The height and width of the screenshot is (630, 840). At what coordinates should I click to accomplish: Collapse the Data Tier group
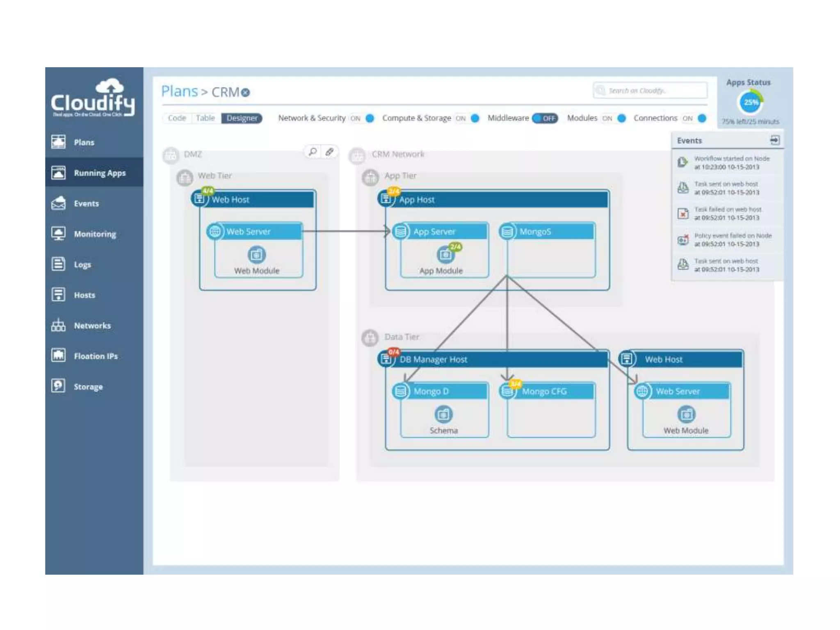370,338
